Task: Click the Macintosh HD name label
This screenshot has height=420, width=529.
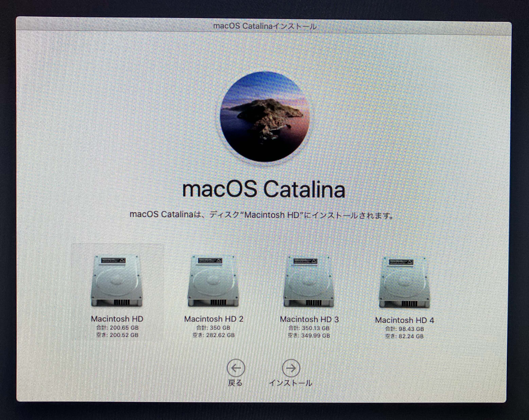Action: pos(117,319)
